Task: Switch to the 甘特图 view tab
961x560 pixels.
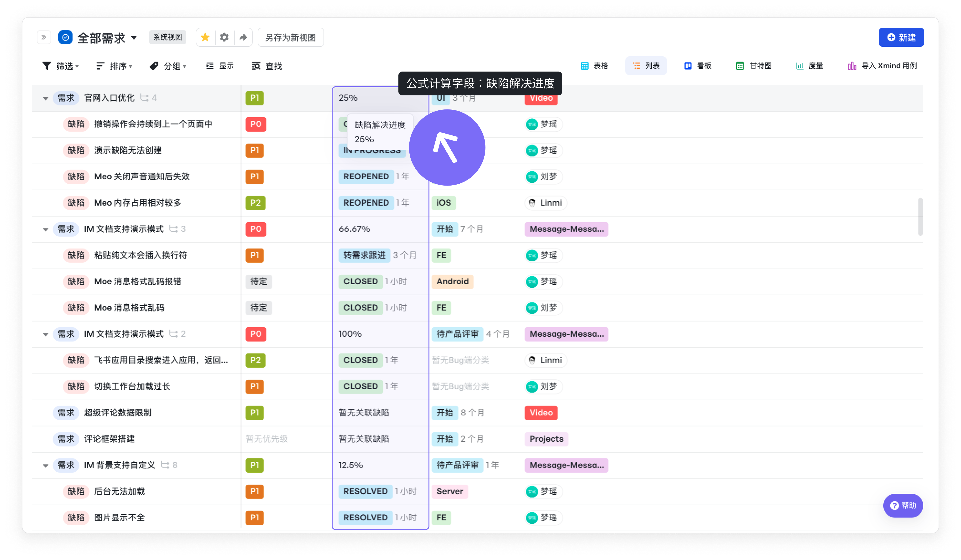Action: [x=753, y=66]
